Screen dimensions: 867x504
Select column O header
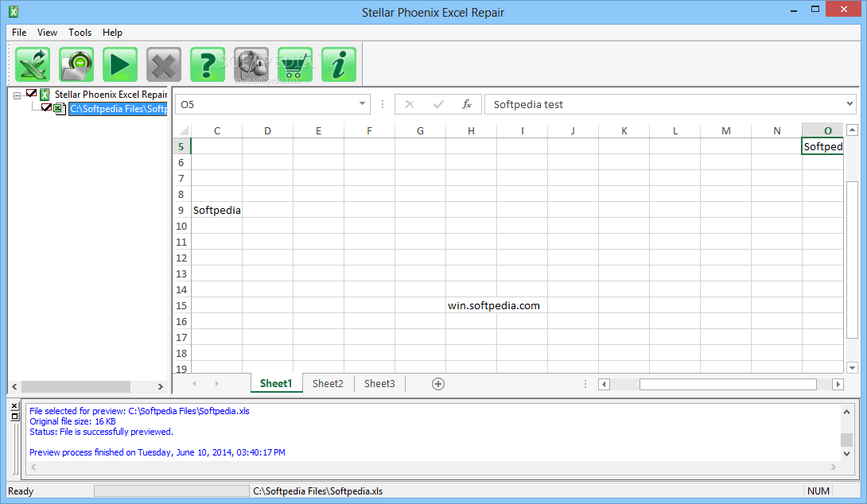[x=822, y=131]
